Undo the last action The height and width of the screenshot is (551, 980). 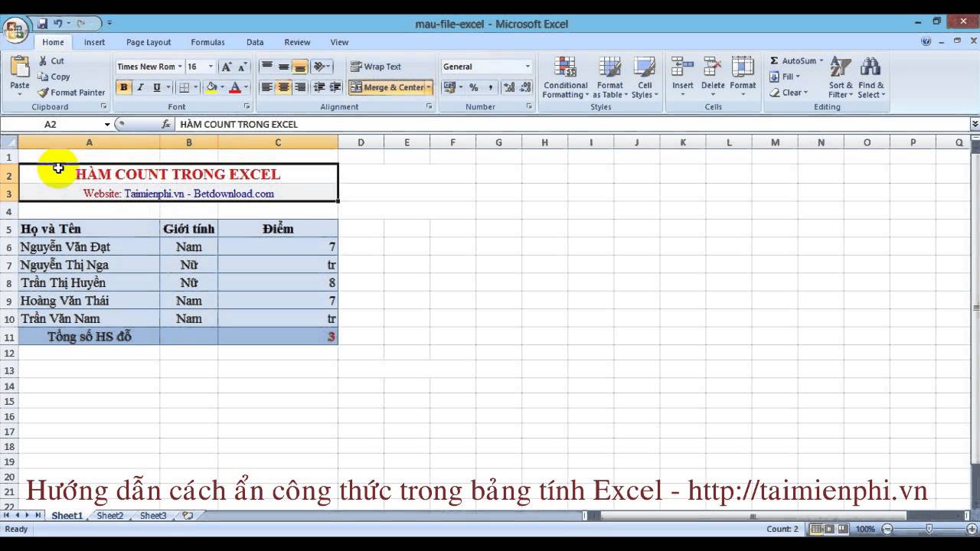tap(58, 24)
